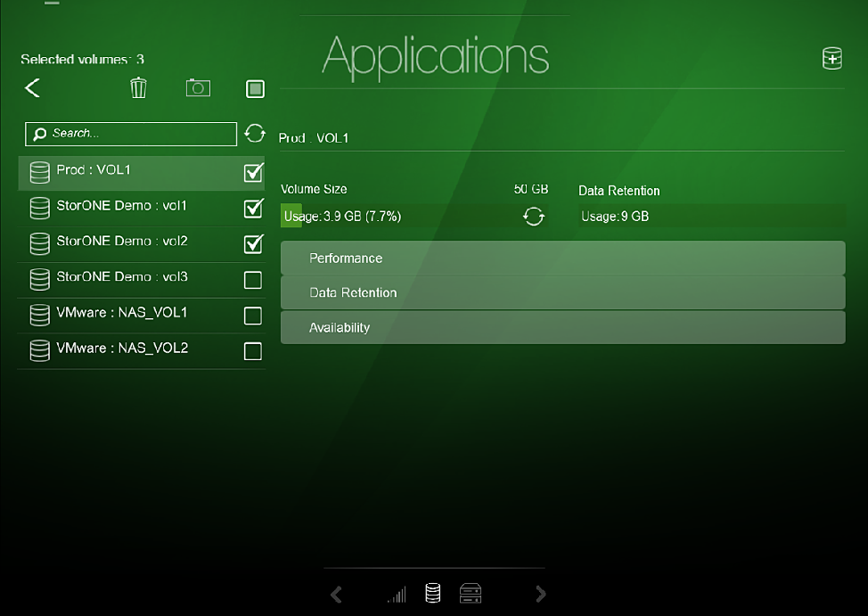868x616 pixels.
Task: Click the resize icon under 50 GB
Action: coord(533,217)
